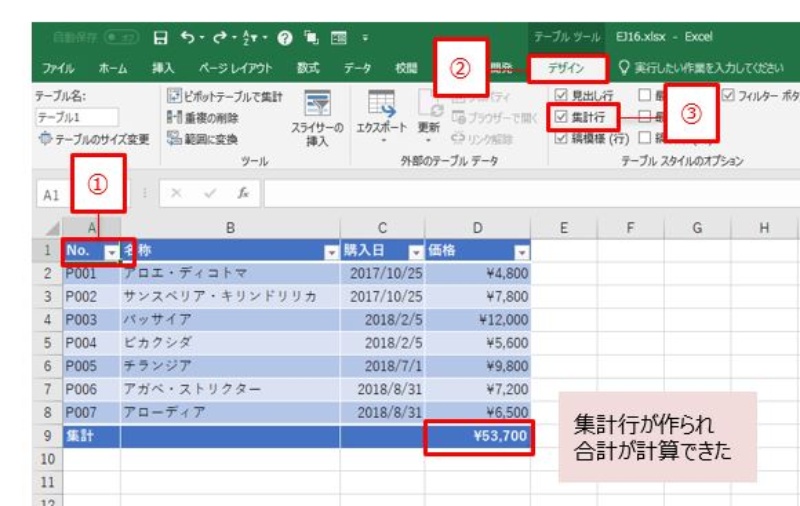800x506 pixels.
Task: Switch to the デザイン ribbon tab
Action: click(567, 68)
